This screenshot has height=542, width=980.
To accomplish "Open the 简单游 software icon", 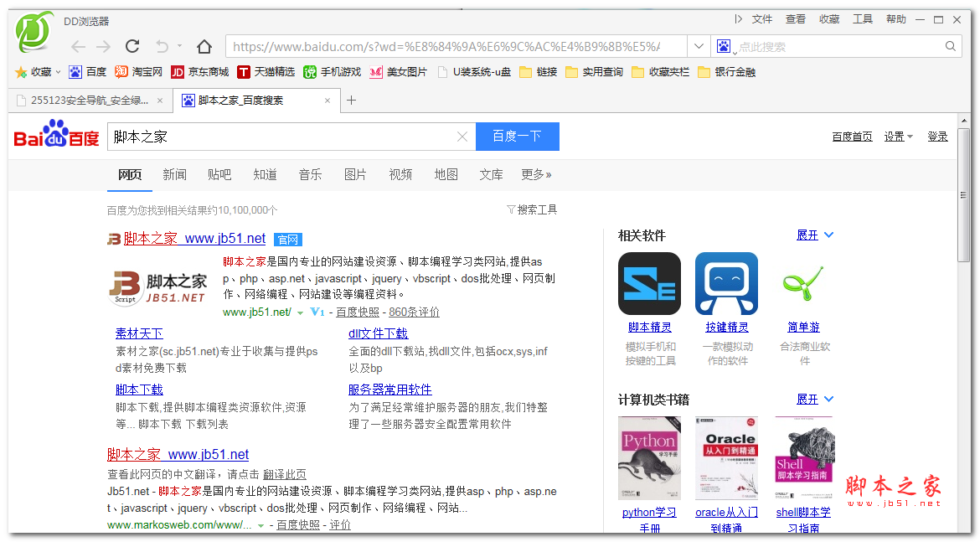I will point(804,283).
